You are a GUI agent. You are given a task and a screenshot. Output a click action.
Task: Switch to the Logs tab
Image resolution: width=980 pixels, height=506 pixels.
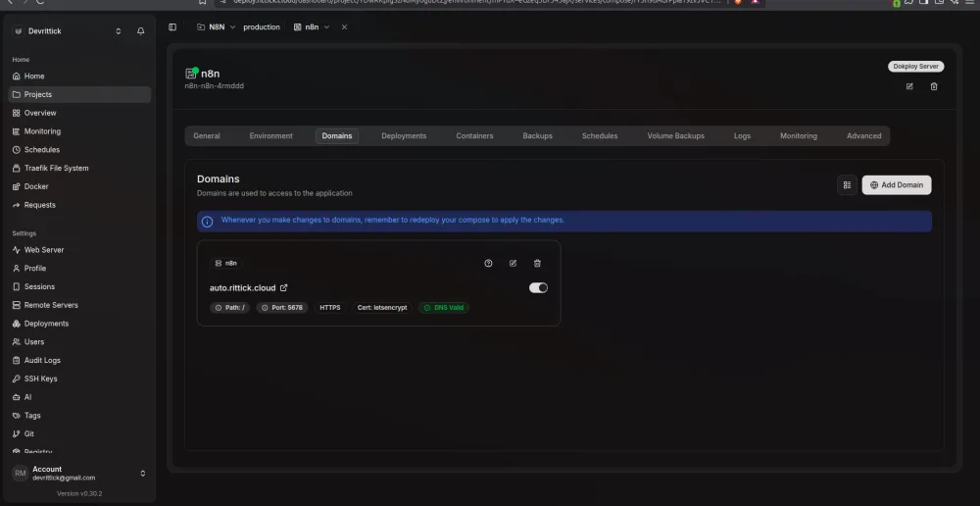(x=742, y=135)
